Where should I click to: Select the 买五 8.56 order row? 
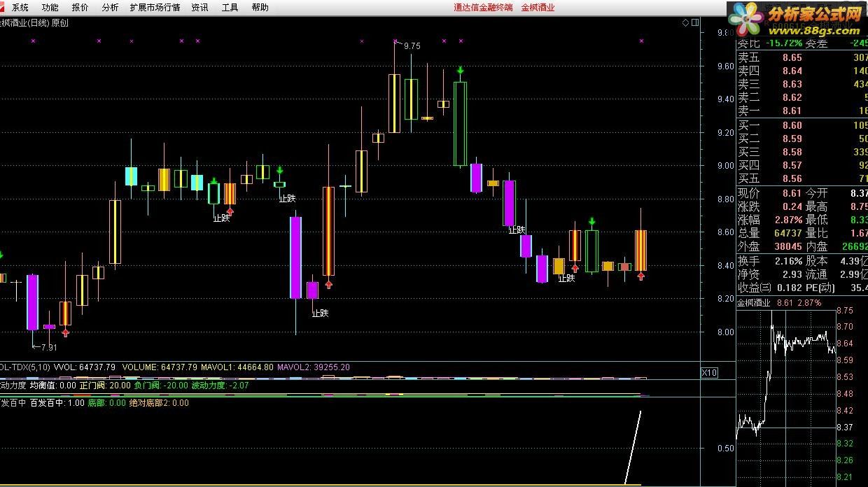802,179
